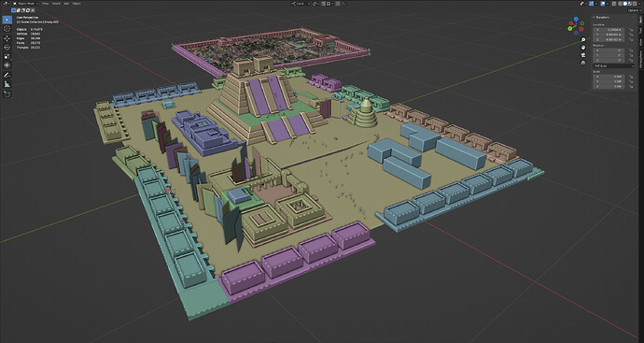
Task: Lock the Location X value
Action: 631,30
